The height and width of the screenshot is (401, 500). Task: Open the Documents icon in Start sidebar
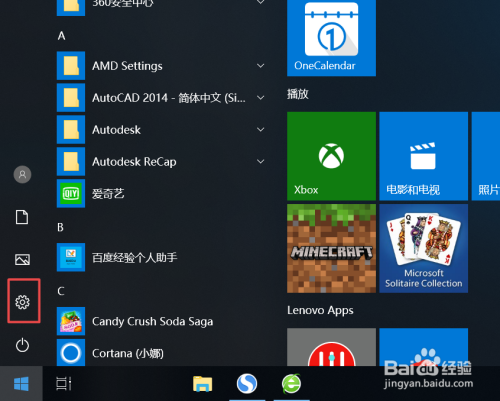coord(22,217)
